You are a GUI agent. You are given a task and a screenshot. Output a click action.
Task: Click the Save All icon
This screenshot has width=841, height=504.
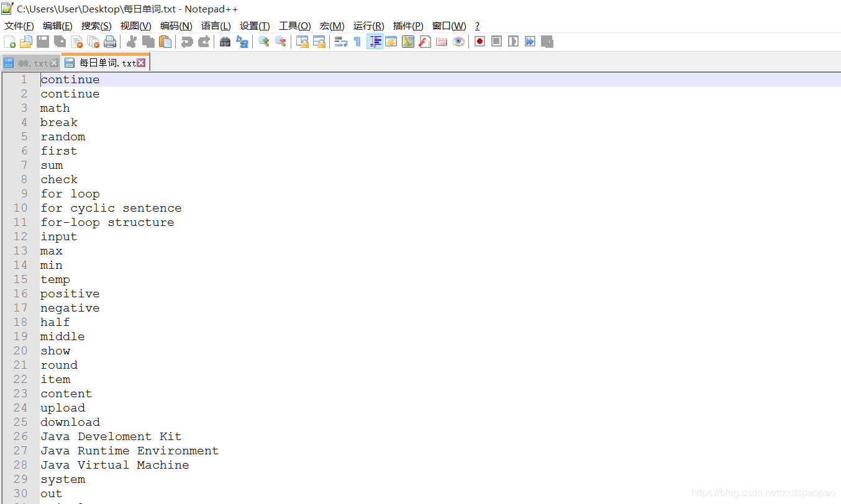60,42
